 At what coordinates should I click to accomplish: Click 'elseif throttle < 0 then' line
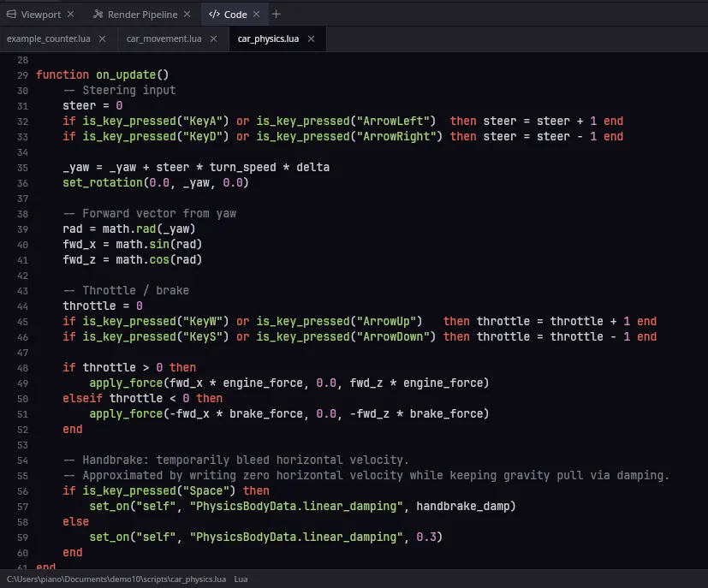tap(143, 399)
